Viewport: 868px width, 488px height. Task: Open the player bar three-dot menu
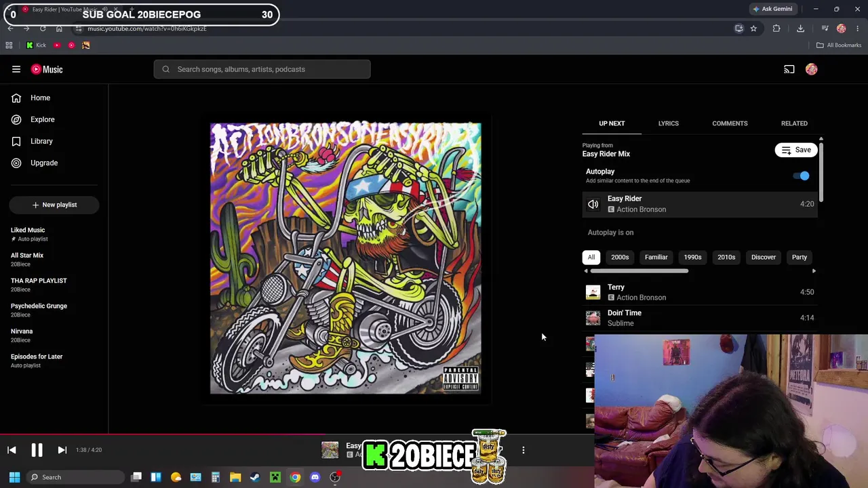coord(523,450)
